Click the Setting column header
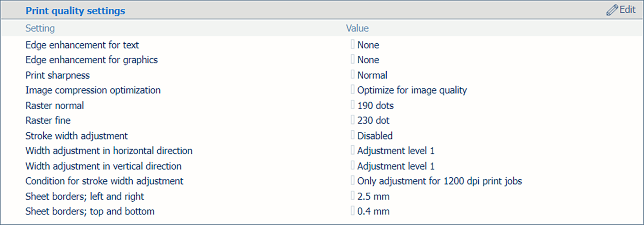This screenshot has height=225, width=644. click(40, 28)
